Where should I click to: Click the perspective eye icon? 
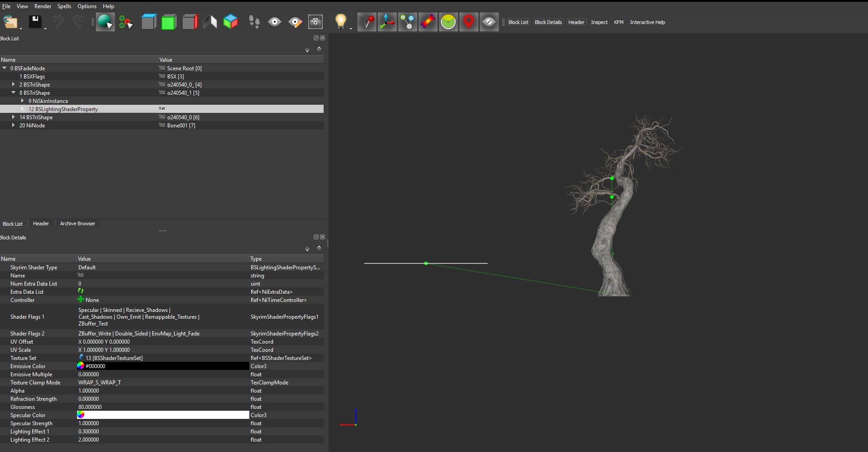(275, 22)
